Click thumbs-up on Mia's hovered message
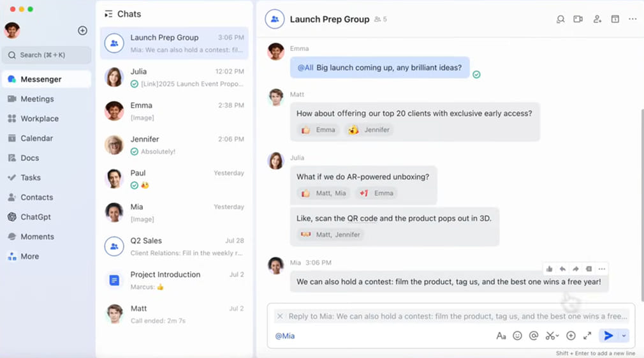644x358 pixels. point(550,269)
